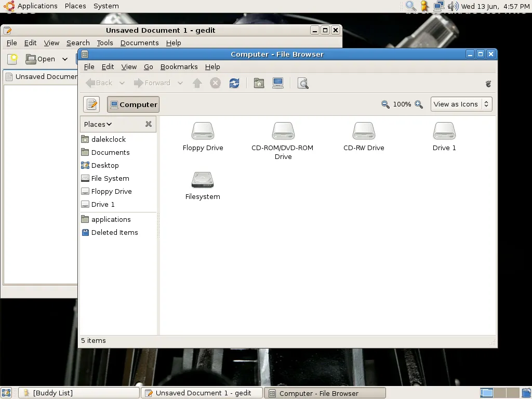Click the New document icon in gedit

coord(12,59)
